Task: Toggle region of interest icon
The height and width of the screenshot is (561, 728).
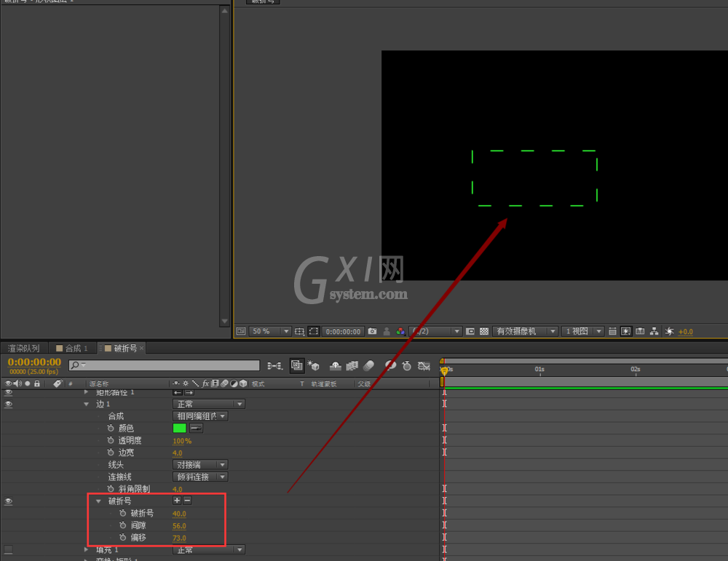Action: (470, 331)
